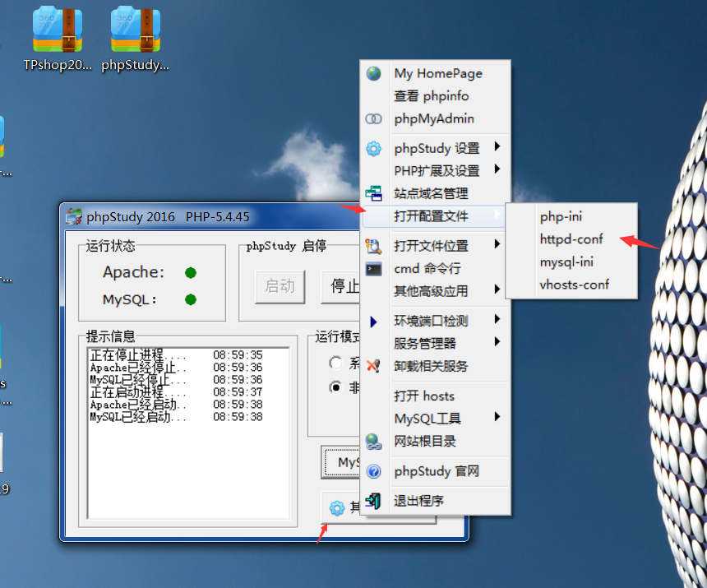
Task: Select httpd-conf in the config submenu
Action: pyautogui.click(x=571, y=239)
